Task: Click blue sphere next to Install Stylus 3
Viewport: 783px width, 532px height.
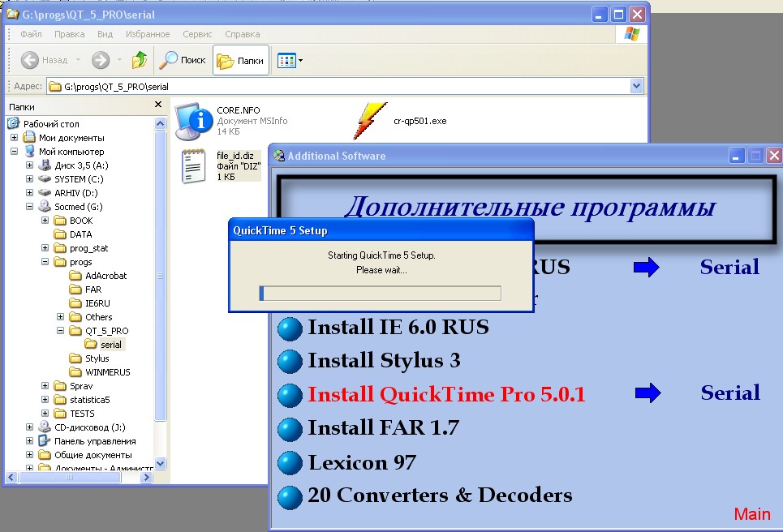Action: 290,362
